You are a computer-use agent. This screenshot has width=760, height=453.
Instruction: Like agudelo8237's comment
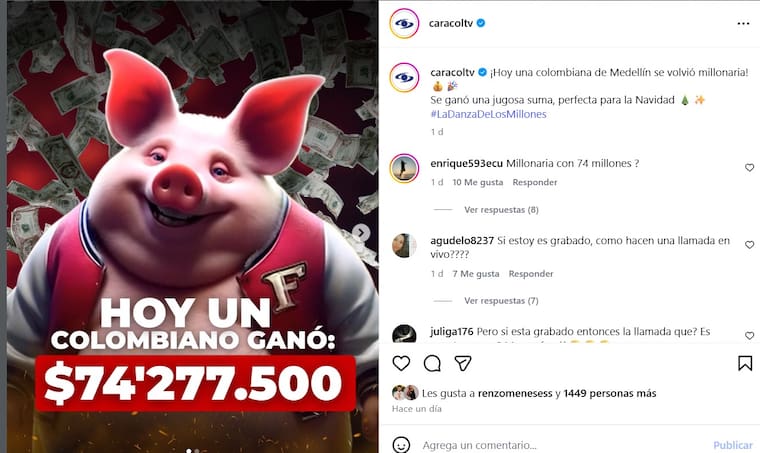point(749,245)
